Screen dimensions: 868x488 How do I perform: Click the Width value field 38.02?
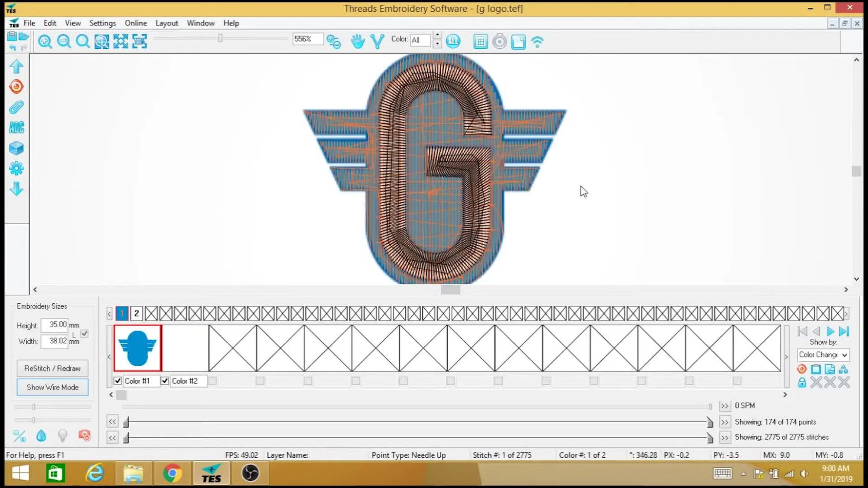[x=54, y=341]
